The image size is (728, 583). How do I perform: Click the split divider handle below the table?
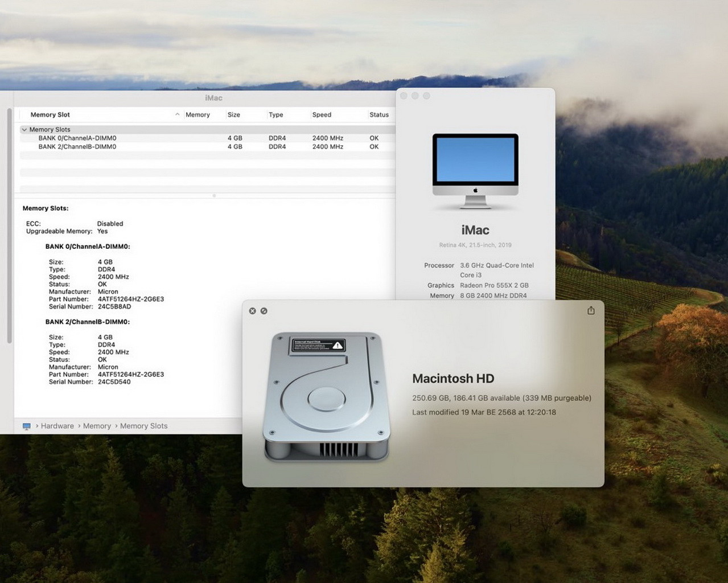[x=214, y=195]
